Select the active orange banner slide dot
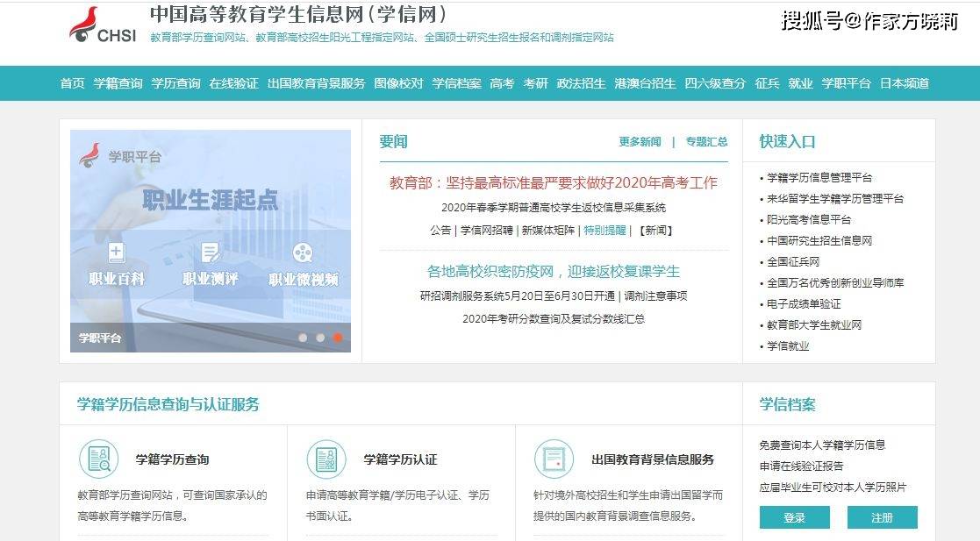980x541 pixels. point(338,338)
